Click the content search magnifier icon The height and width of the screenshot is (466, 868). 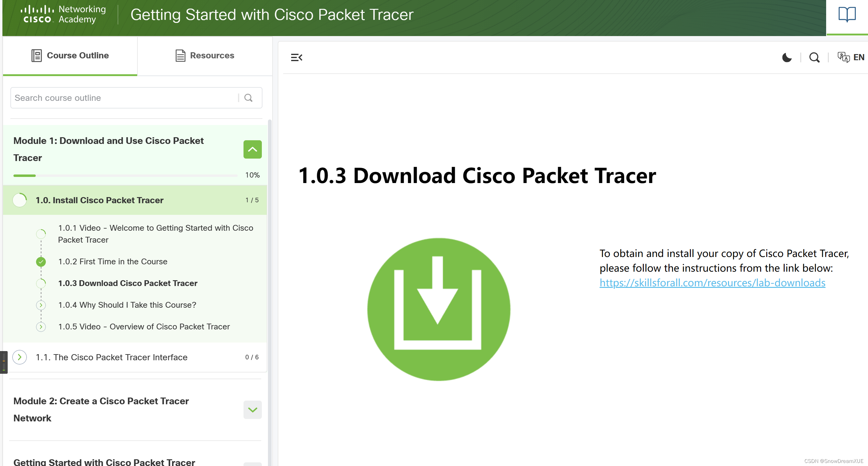(814, 58)
